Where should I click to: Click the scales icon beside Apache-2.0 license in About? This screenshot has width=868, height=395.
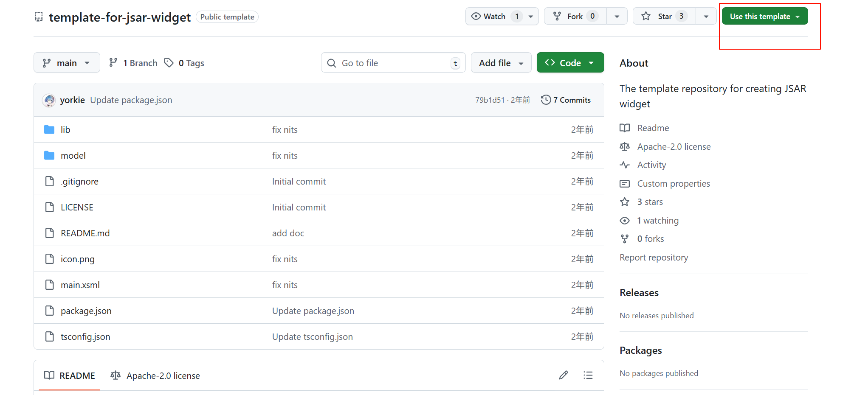click(625, 146)
